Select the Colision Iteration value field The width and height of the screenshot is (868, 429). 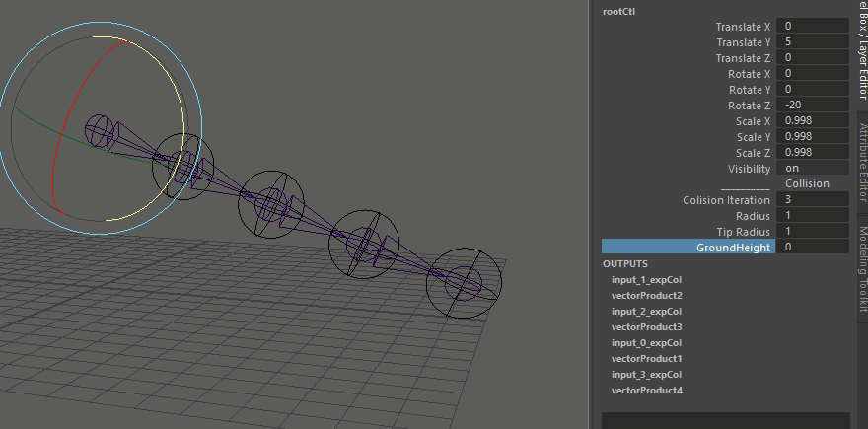[x=812, y=200]
